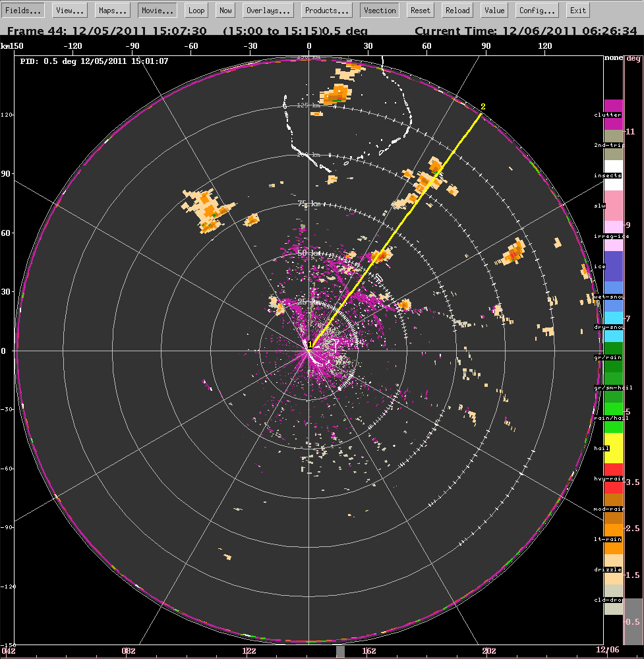The height and width of the screenshot is (659, 644).
Task: Select the 0.5 deg elevation tilt
Action: [633, 621]
